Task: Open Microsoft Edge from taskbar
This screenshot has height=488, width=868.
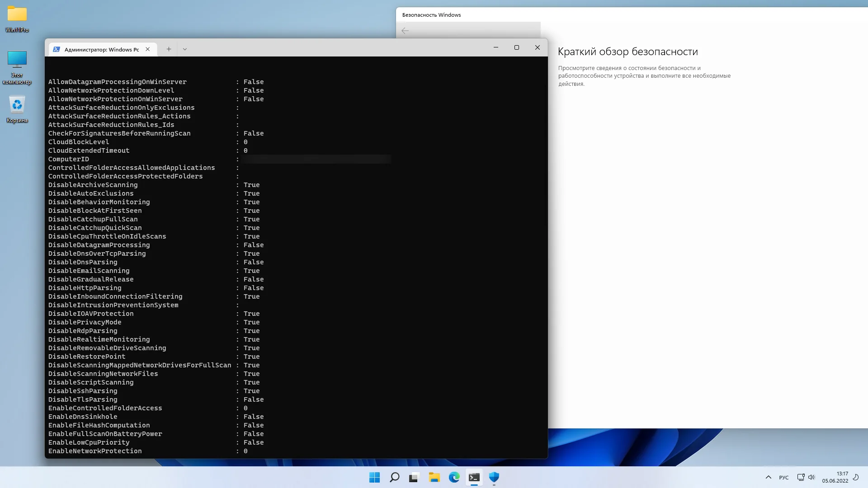Action: click(454, 477)
